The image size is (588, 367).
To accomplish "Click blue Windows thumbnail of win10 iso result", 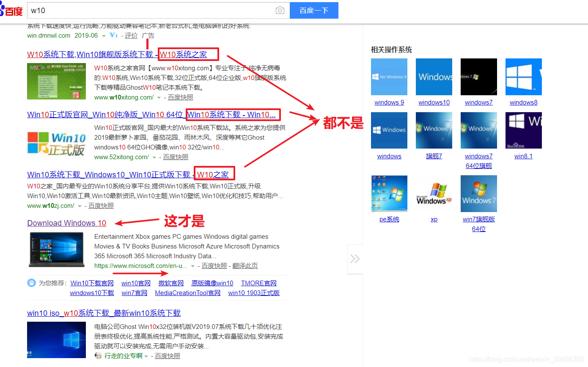I will [x=56, y=340].
